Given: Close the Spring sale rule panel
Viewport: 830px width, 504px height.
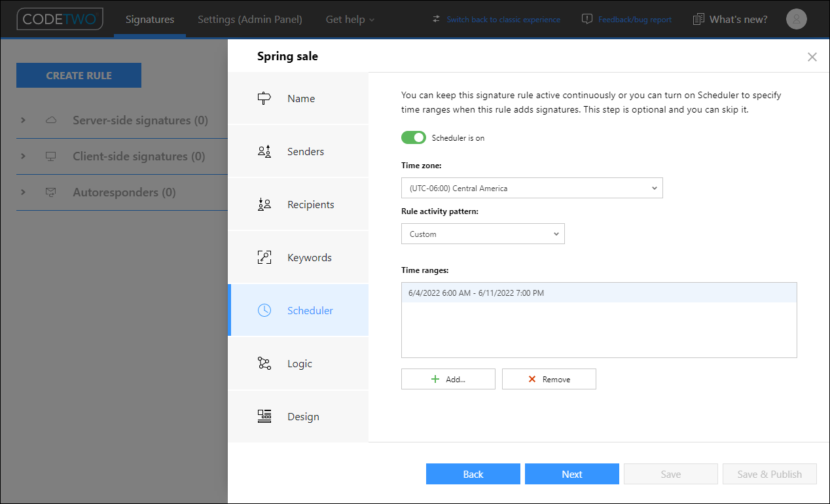Looking at the screenshot, I should pyautogui.click(x=812, y=57).
